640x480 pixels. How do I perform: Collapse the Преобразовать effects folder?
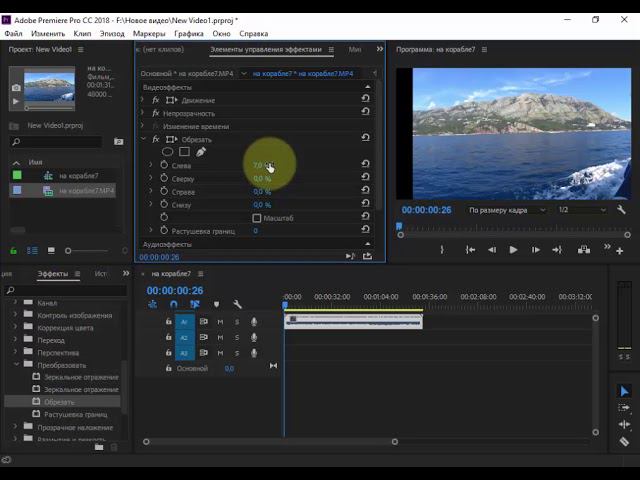click(16, 365)
